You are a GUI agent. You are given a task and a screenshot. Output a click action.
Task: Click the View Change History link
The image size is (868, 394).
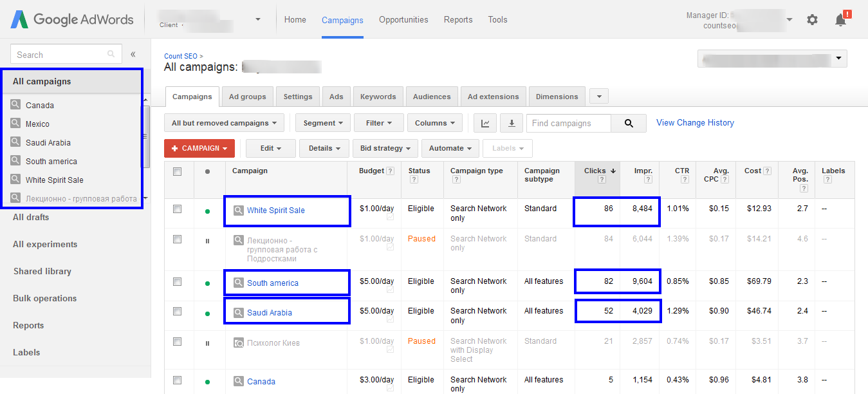tap(695, 122)
